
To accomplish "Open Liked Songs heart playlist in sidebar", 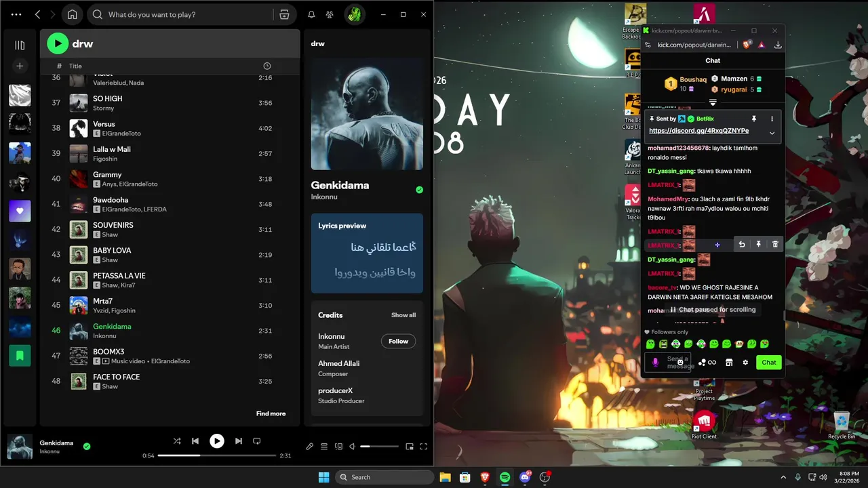I will pyautogui.click(x=20, y=211).
